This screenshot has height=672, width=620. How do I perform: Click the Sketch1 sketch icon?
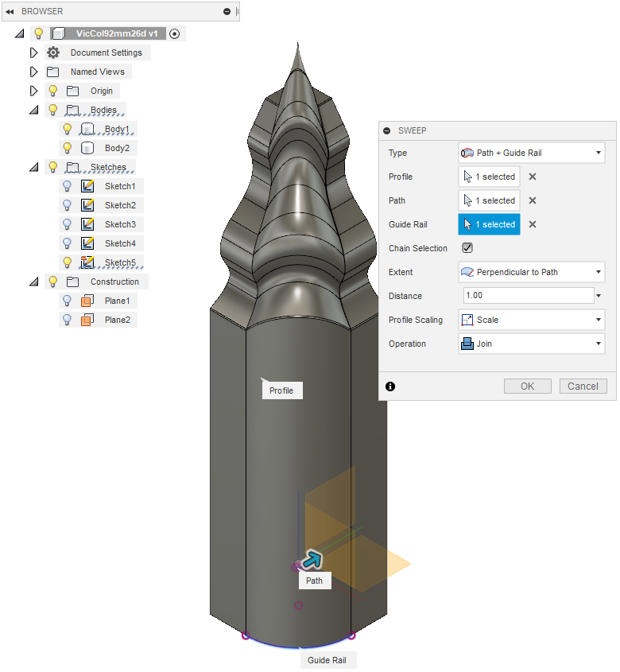(x=87, y=186)
